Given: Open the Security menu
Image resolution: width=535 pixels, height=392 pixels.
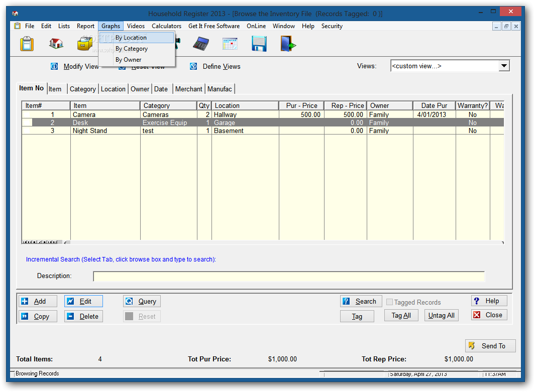Looking at the screenshot, I should pos(332,26).
